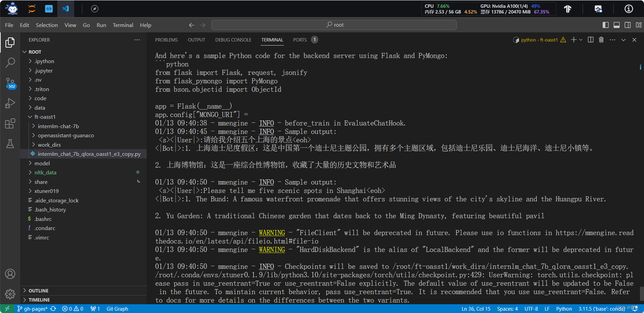Open the JupyterLab icon in top bar
644x313 pixels.
[32, 9]
